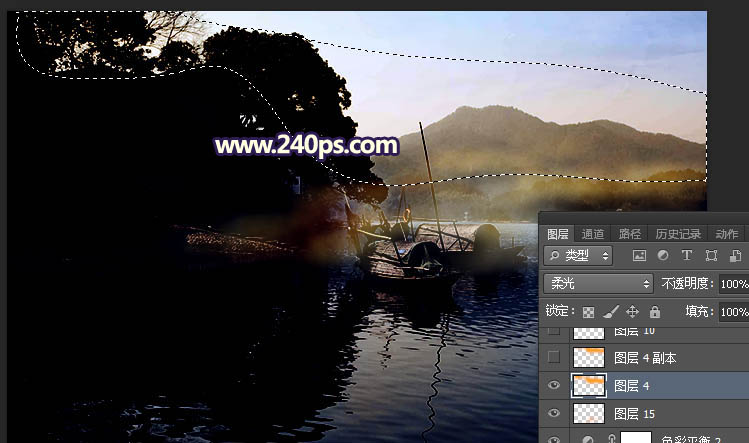Lock transparent pixels icon
749x443 pixels.
[x=589, y=312]
